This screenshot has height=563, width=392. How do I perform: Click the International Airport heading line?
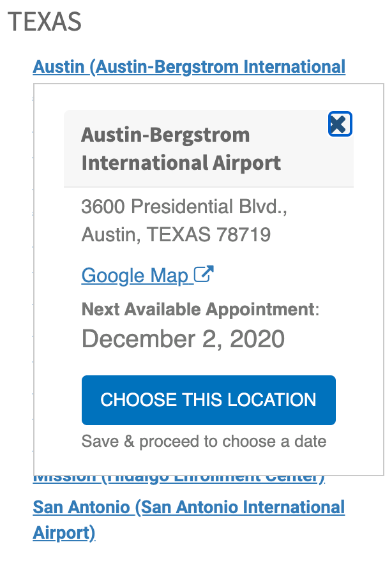[181, 162]
